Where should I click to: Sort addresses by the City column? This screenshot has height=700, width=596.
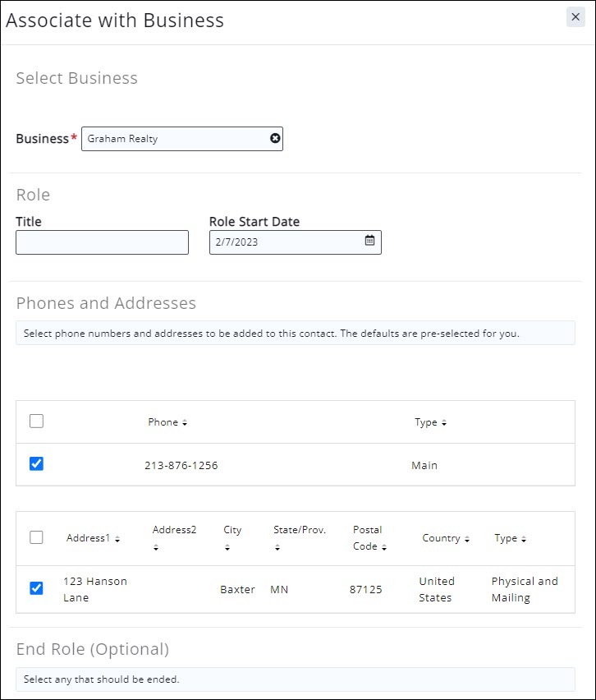[234, 530]
